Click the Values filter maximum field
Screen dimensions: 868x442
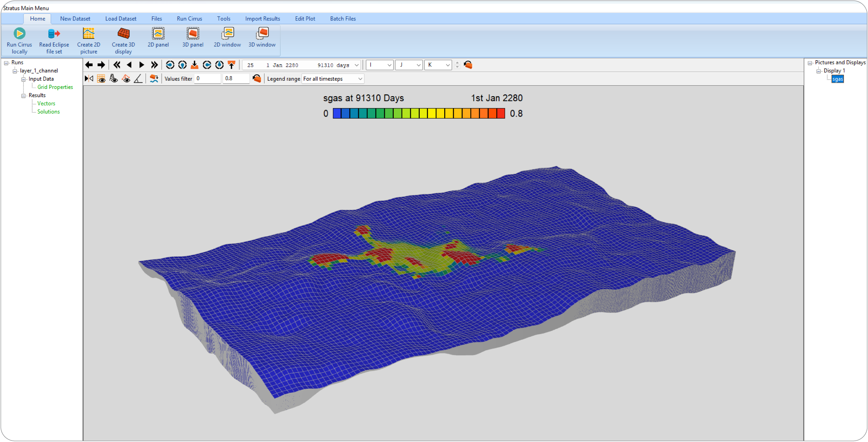[x=235, y=79]
